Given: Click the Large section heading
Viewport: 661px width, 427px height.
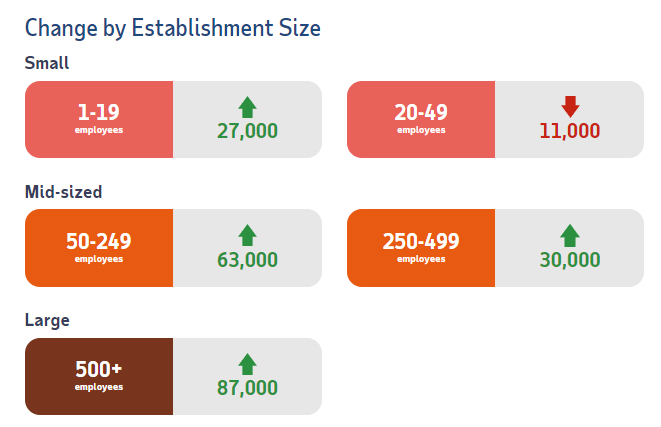Looking at the screenshot, I should (46, 320).
